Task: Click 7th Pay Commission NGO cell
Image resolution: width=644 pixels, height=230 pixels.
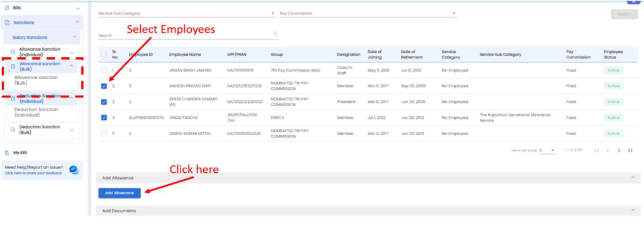Action: pyautogui.click(x=296, y=70)
